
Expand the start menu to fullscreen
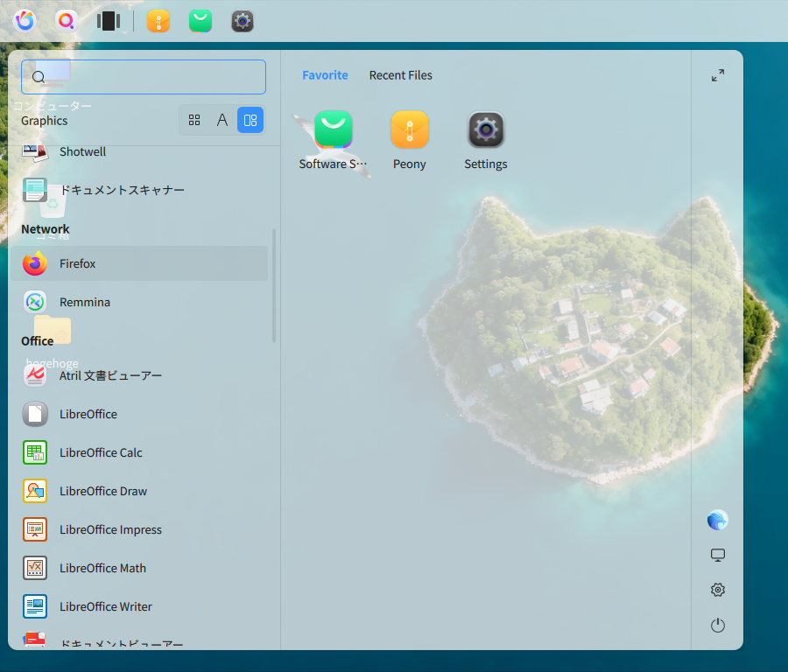[718, 75]
